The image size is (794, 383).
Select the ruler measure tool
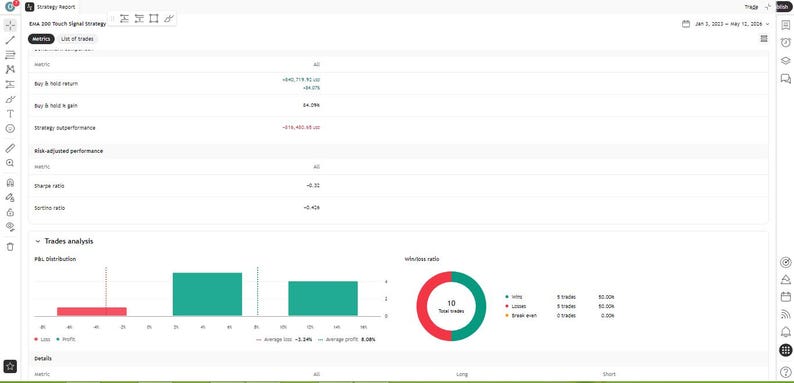click(x=10, y=148)
